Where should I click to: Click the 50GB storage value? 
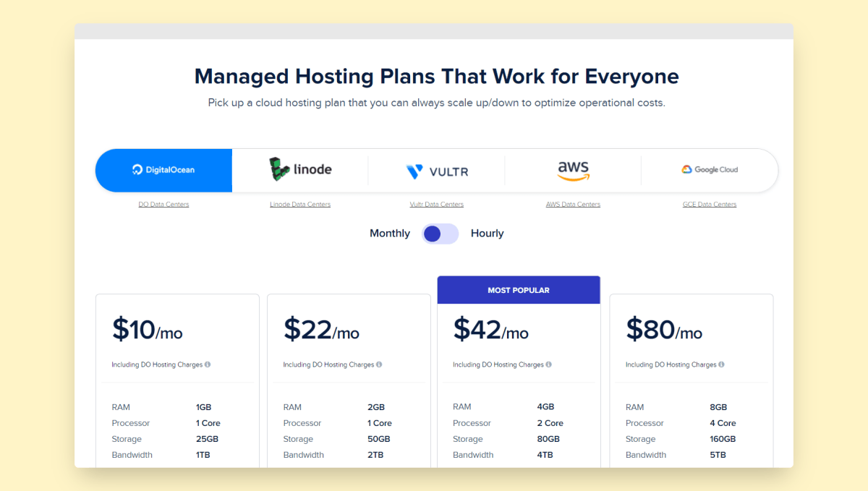pos(379,439)
